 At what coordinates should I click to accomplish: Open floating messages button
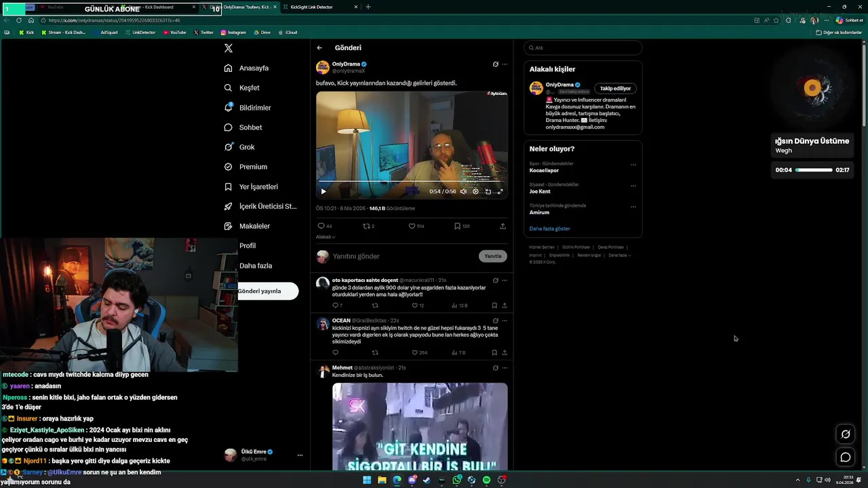point(846,457)
